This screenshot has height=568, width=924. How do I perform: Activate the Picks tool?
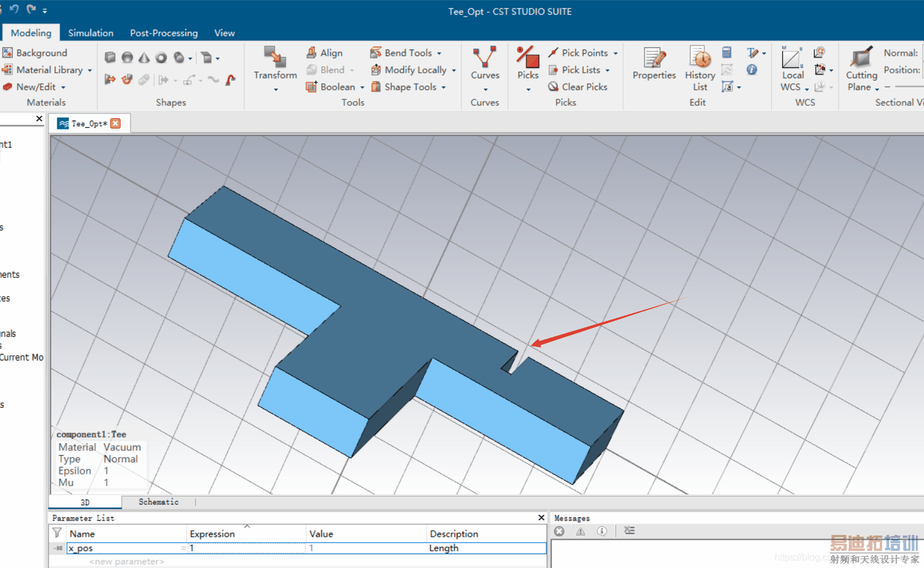[528, 69]
